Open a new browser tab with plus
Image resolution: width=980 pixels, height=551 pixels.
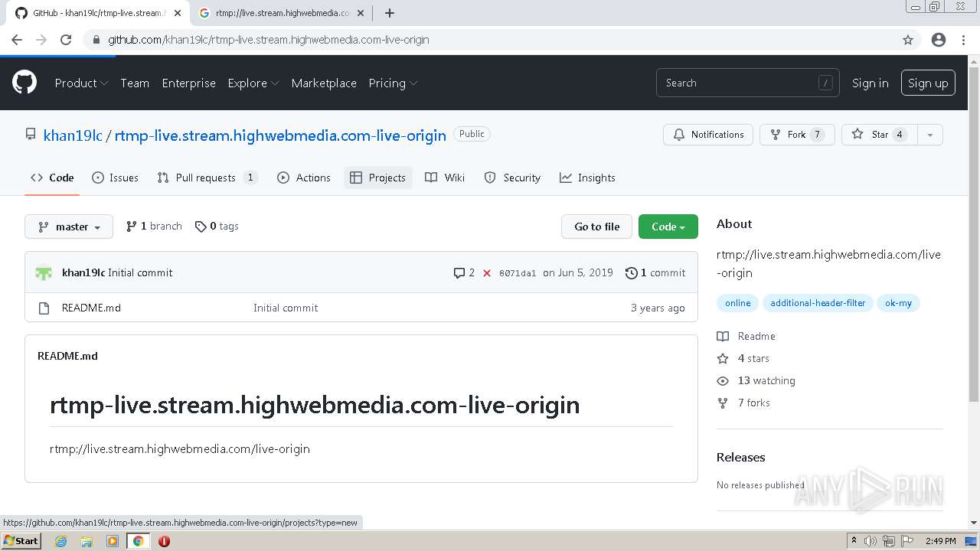coord(390,13)
